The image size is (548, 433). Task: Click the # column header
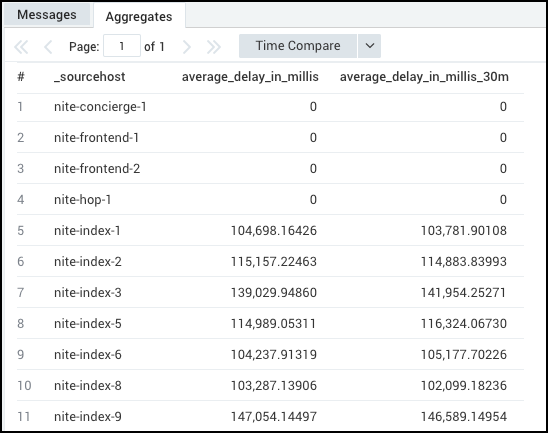[21, 77]
